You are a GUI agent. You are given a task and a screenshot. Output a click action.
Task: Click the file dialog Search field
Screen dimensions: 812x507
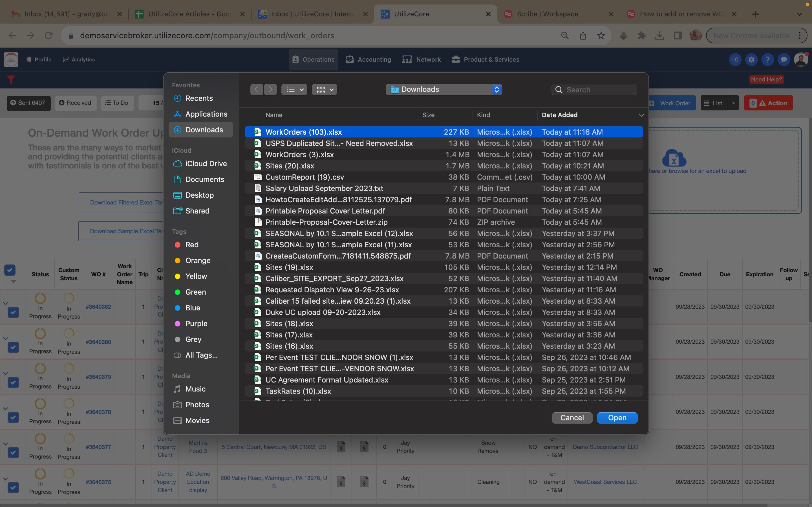click(x=599, y=90)
